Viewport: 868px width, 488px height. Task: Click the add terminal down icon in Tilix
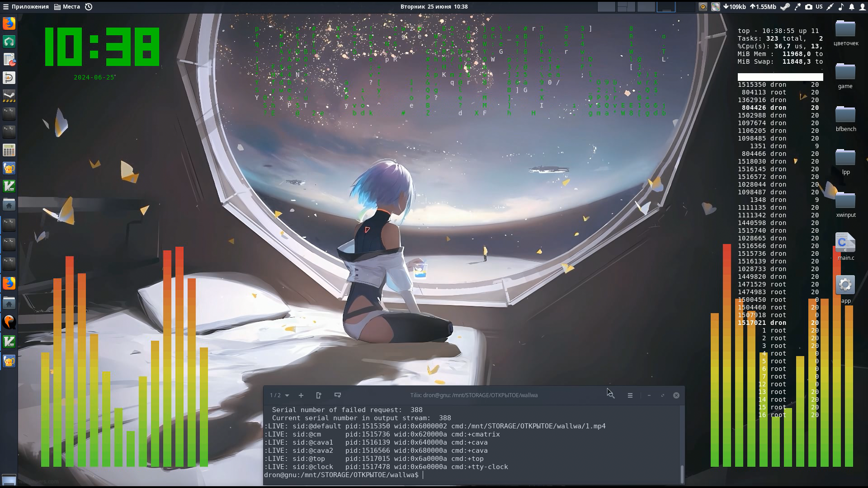tap(338, 395)
